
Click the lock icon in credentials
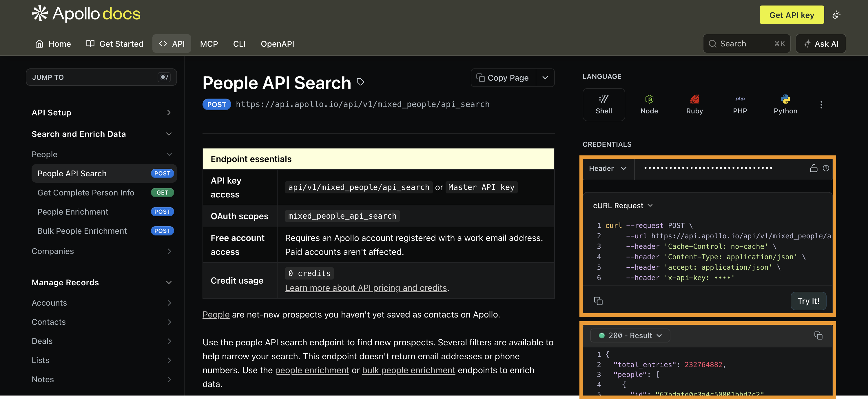pyautogui.click(x=814, y=168)
